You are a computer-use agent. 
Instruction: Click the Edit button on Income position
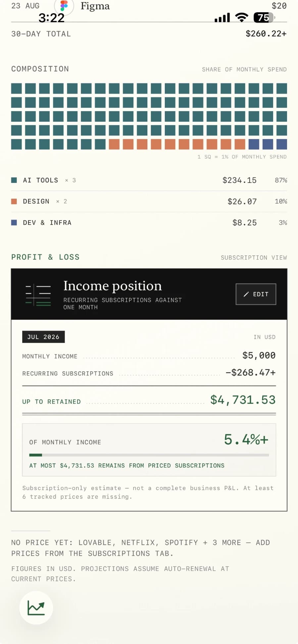[x=256, y=294]
